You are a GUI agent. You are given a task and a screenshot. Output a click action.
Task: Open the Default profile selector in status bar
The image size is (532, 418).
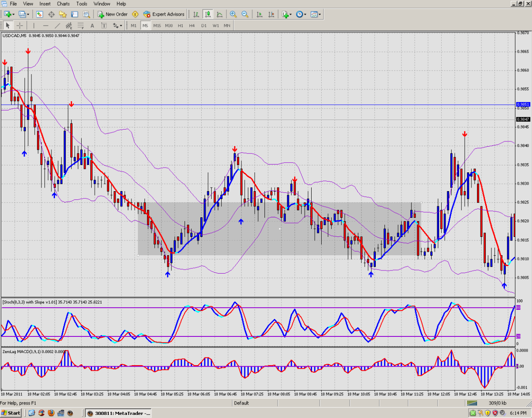(241, 403)
